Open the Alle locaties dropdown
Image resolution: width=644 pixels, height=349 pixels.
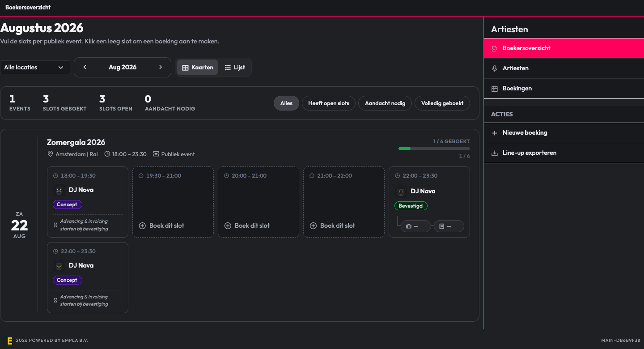point(35,67)
